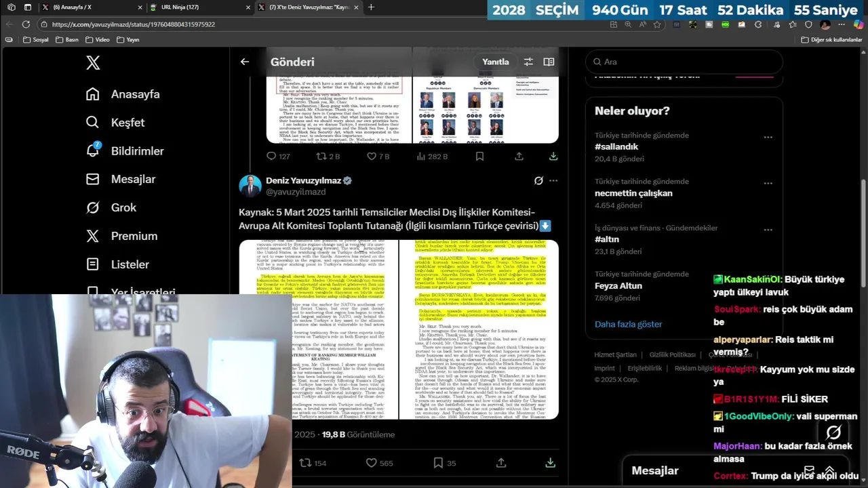The height and width of the screenshot is (488, 868).
Task: Open #sallandık trend
Action: 616,146
